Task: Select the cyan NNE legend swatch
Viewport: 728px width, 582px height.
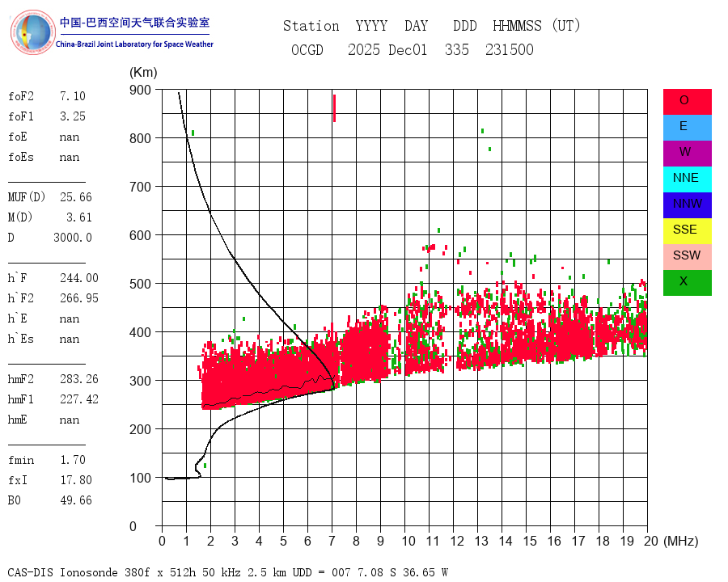Action: click(687, 179)
